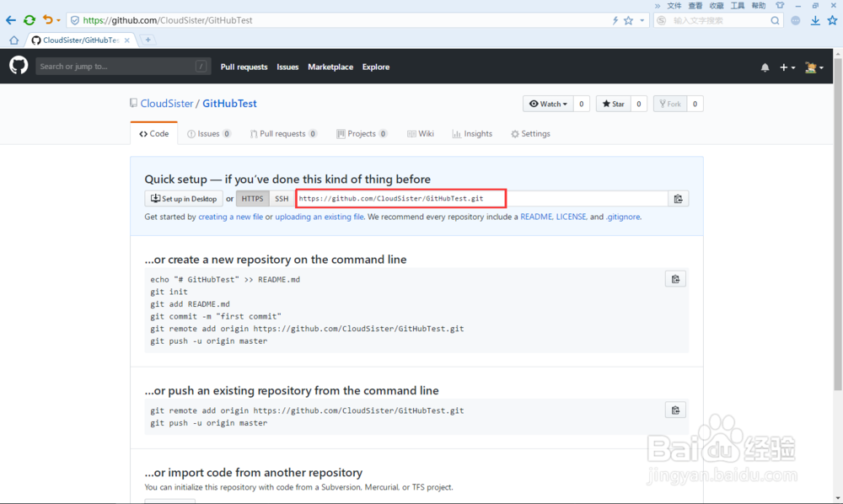The height and width of the screenshot is (504, 843).
Task: Click the browser back arrow
Action: [x=11, y=20]
